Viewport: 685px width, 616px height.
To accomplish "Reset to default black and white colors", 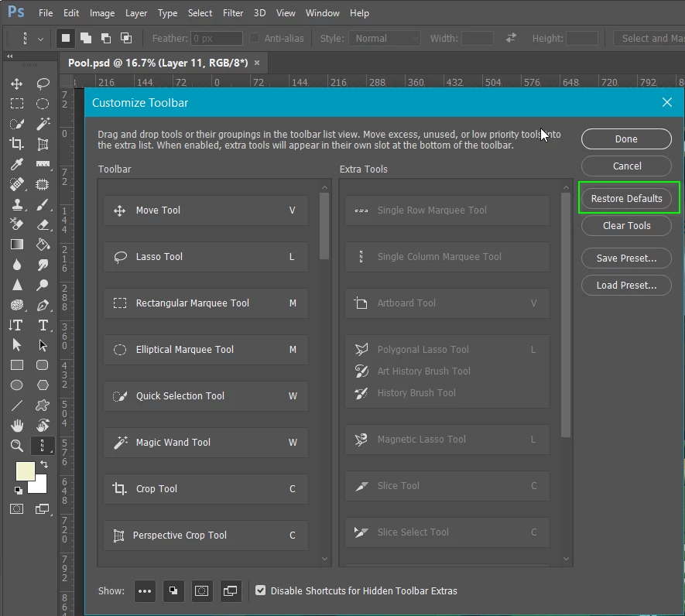I will coord(18,491).
